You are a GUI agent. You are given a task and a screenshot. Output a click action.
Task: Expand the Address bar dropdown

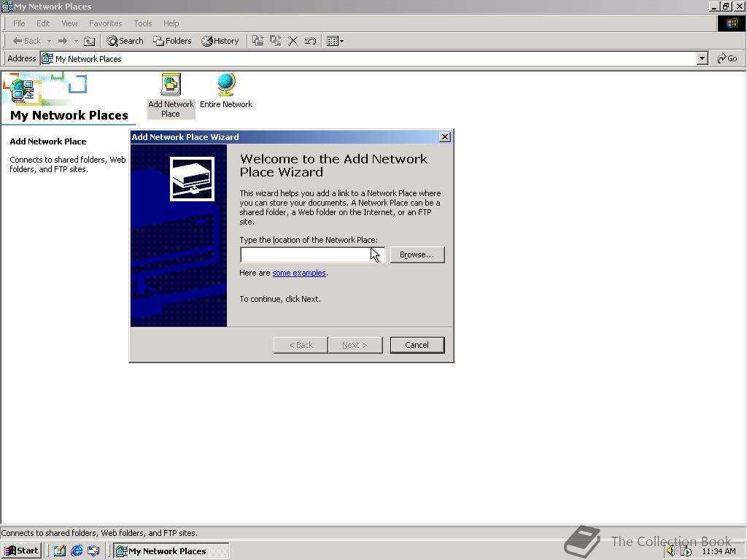click(702, 58)
